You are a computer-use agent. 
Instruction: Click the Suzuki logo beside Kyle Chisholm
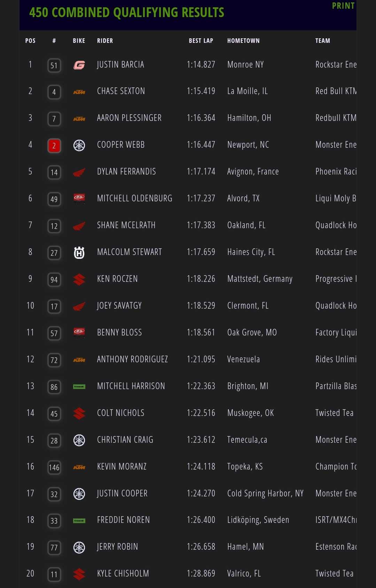79,574
